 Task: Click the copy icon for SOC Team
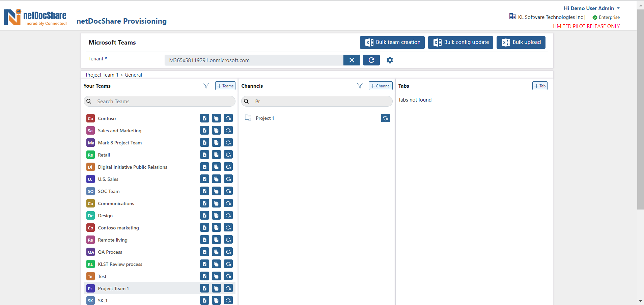point(216,191)
